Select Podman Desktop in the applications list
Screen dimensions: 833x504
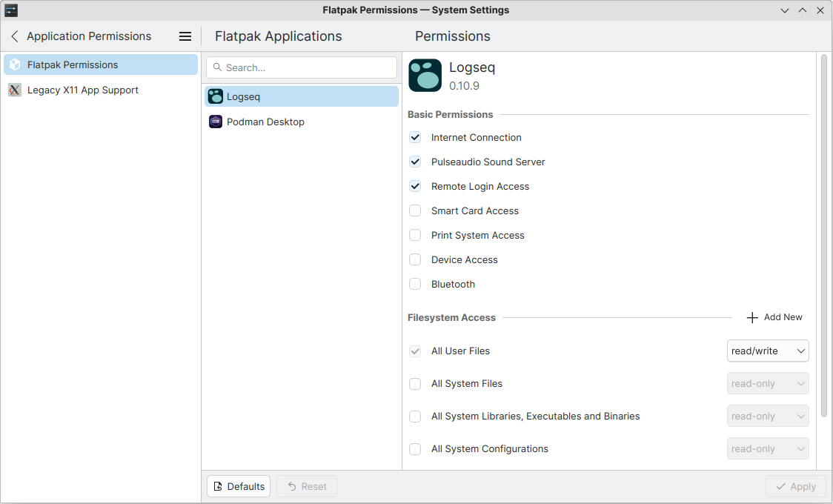[x=302, y=122]
